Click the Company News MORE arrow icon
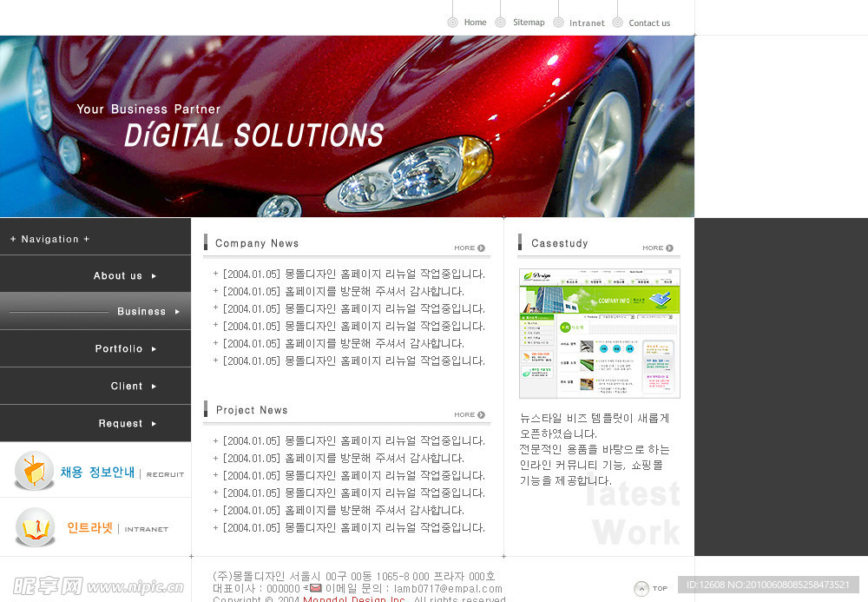This screenshot has width=868, height=602. 481,248
